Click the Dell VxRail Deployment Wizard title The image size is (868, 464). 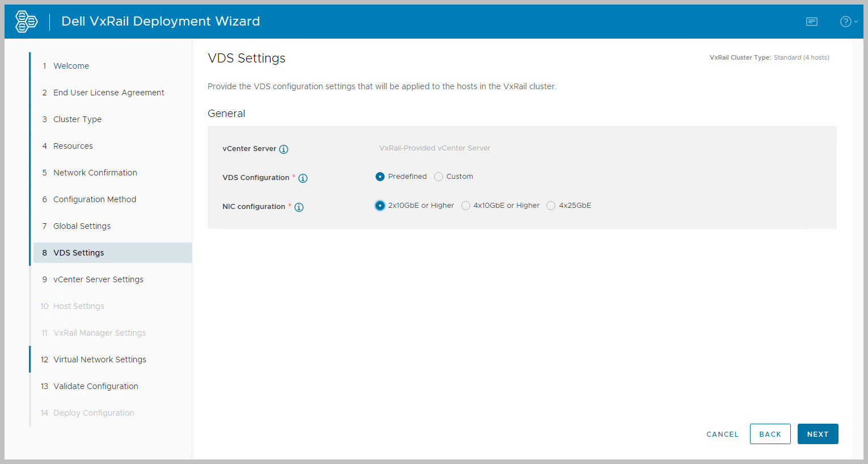(161, 22)
